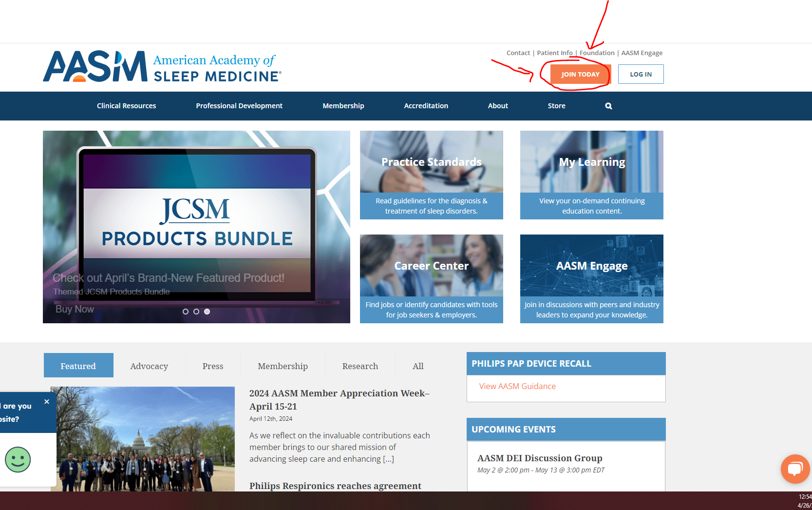Click Buy Now on the JCSM carousel

click(75, 309)
